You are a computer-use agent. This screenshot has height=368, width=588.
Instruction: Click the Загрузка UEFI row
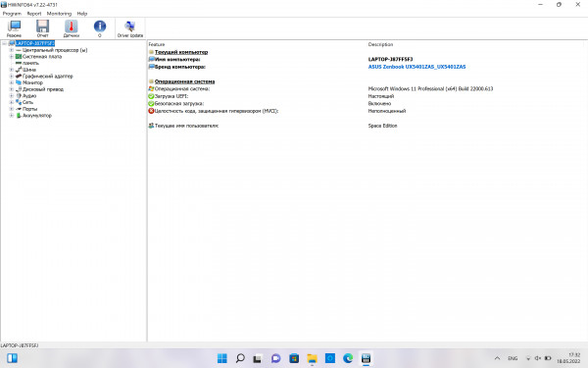click(171, 96)
